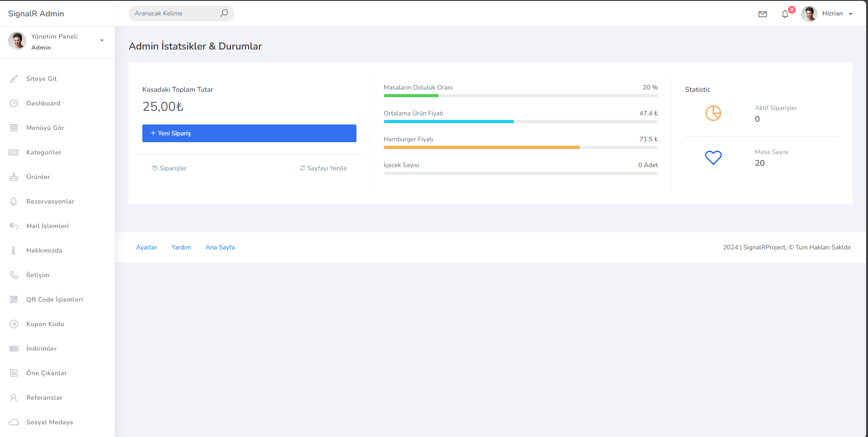
Task: Open Kategoriler in the sidebar
Action: (44, 152)
